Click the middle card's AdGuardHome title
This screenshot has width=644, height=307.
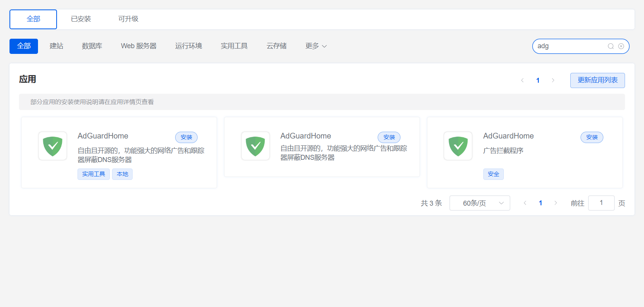(306, 136)
